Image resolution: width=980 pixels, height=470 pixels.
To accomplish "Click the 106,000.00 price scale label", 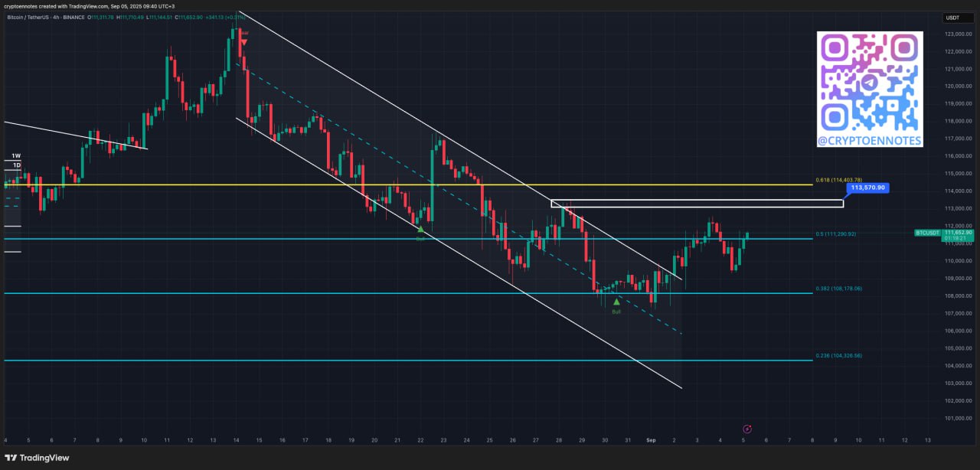I will pos(958,331).
